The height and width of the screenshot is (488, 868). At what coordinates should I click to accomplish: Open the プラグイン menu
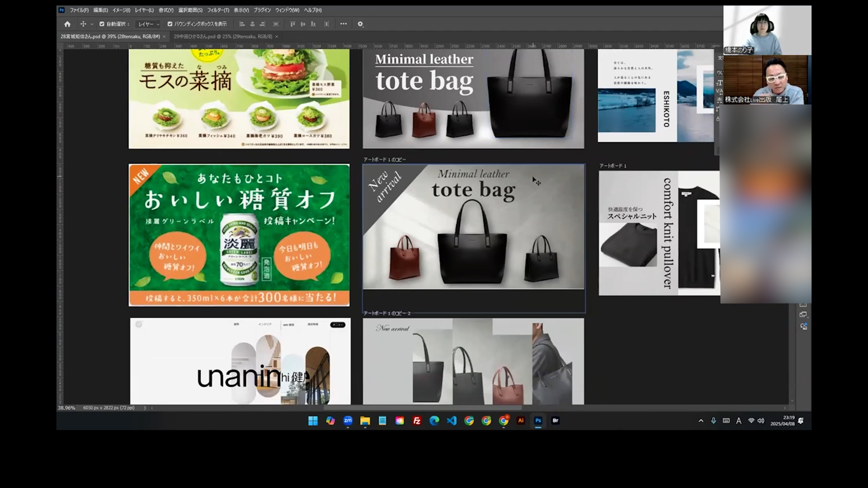262,10
